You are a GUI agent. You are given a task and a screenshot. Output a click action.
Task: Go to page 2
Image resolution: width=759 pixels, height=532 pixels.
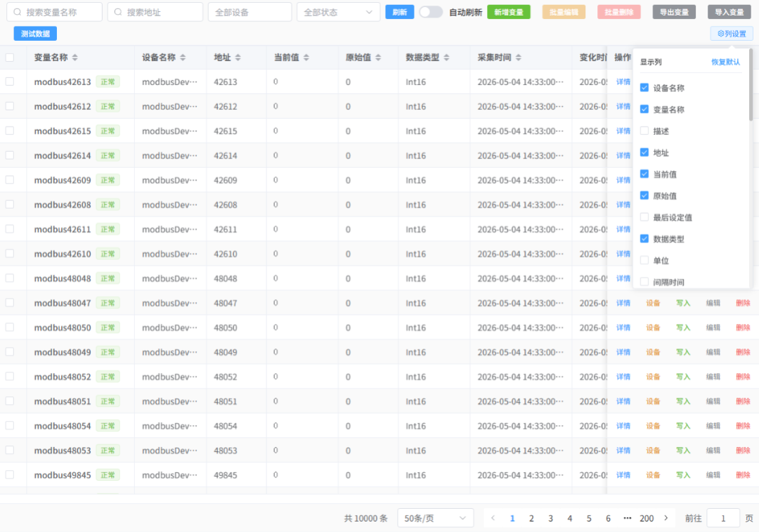531,518
